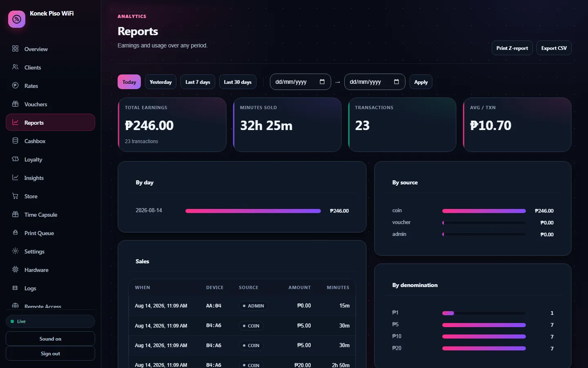Select the Today period filter
Screen dimensions: 588x368
[x=129, y=82]
